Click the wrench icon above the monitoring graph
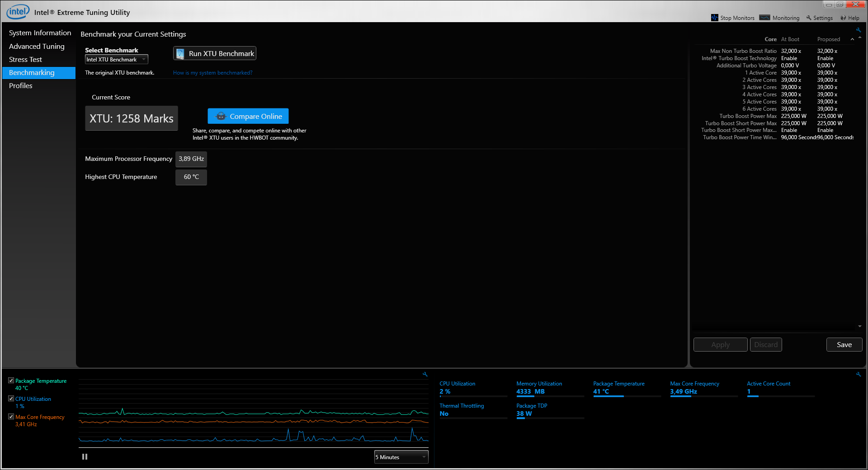 (425, 374)
